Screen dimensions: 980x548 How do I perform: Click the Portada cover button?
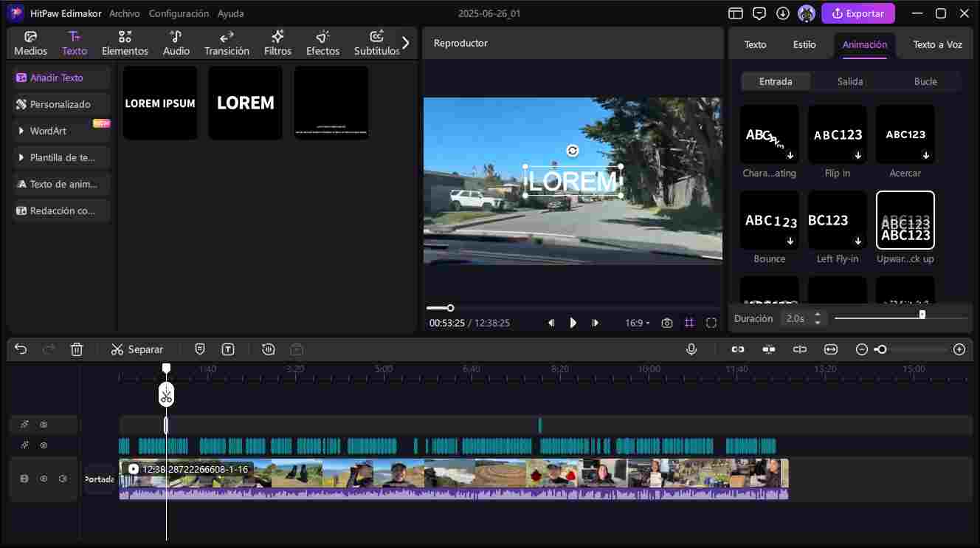pyautogui.click(x=100, y=479)
